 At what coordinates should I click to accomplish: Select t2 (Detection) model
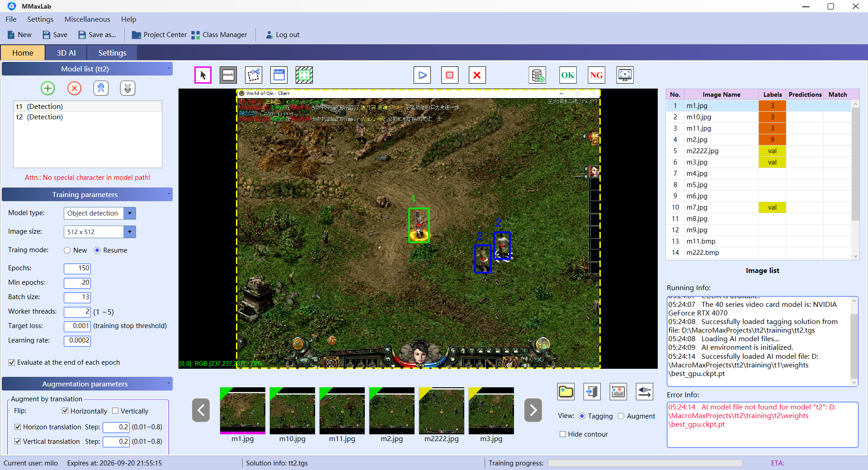88,117
